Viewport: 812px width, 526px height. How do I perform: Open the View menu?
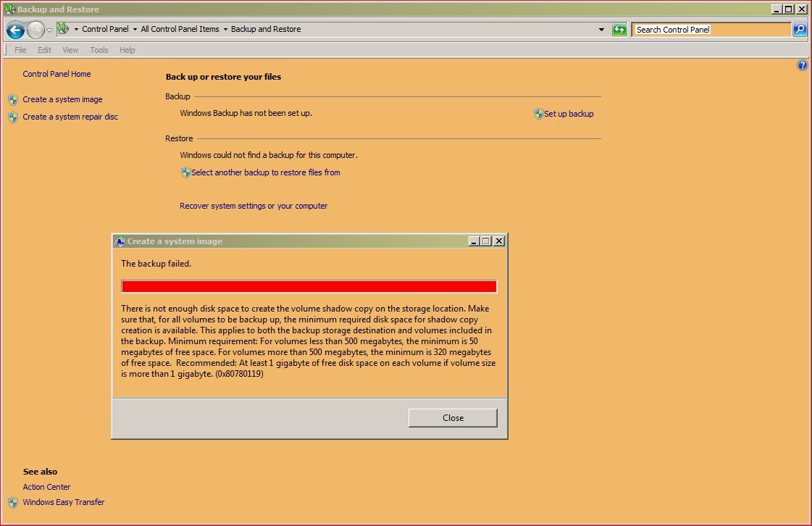point(70,50)
